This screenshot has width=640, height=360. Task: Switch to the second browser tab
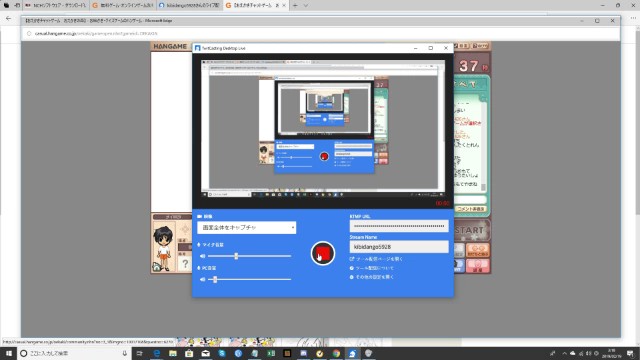pyautogui.click(x=122, y=5)
